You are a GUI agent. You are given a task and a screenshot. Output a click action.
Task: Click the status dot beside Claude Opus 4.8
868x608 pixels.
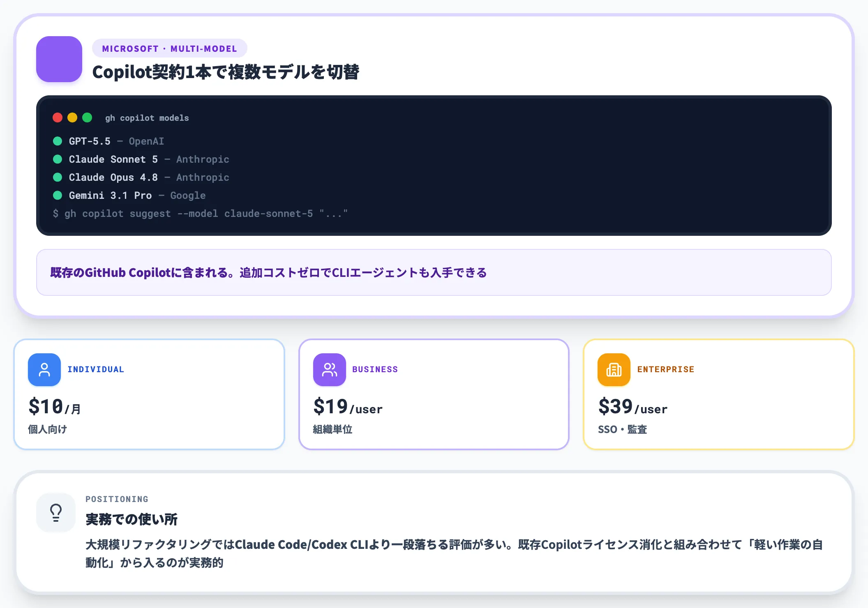click(58, 177)
